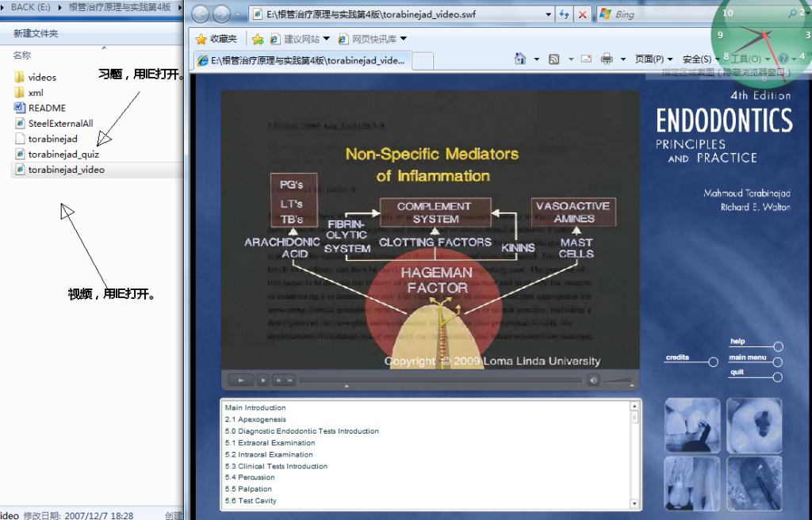Click the video seek progress bar
The image size is (812, 520).
(x=441, y=380)
